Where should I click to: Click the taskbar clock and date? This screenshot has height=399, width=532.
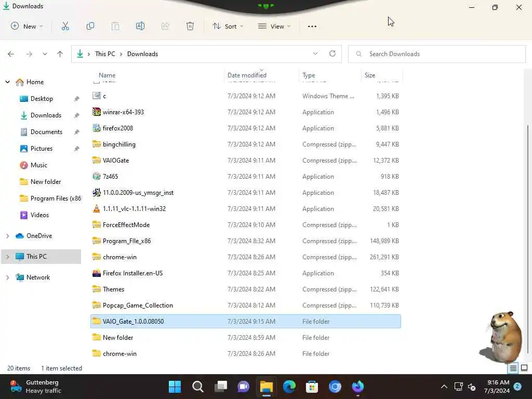497,387
